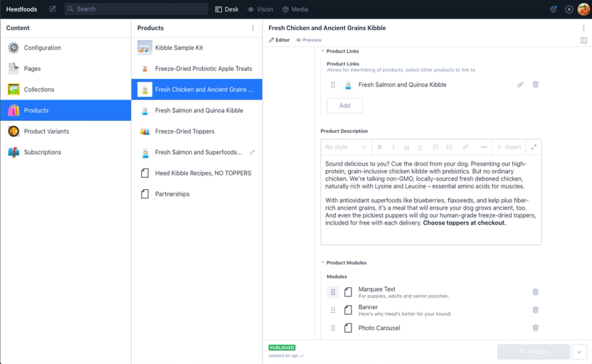Open the No style text dropdown

pyautogui.click(x=345, y=147)
